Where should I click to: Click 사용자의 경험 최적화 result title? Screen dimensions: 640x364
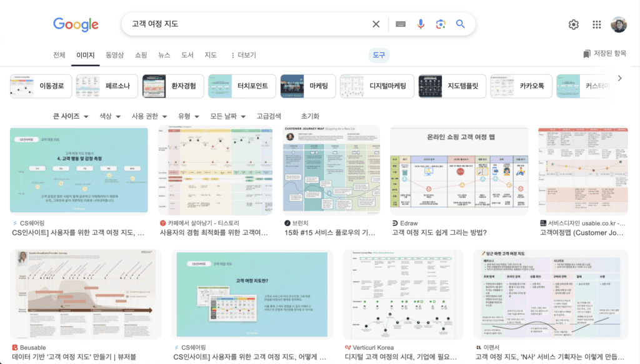[214, 233]
